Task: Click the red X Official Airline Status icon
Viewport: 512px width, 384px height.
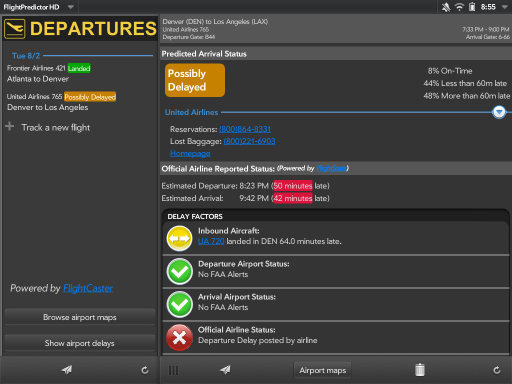Action: (x=179, y=338)
